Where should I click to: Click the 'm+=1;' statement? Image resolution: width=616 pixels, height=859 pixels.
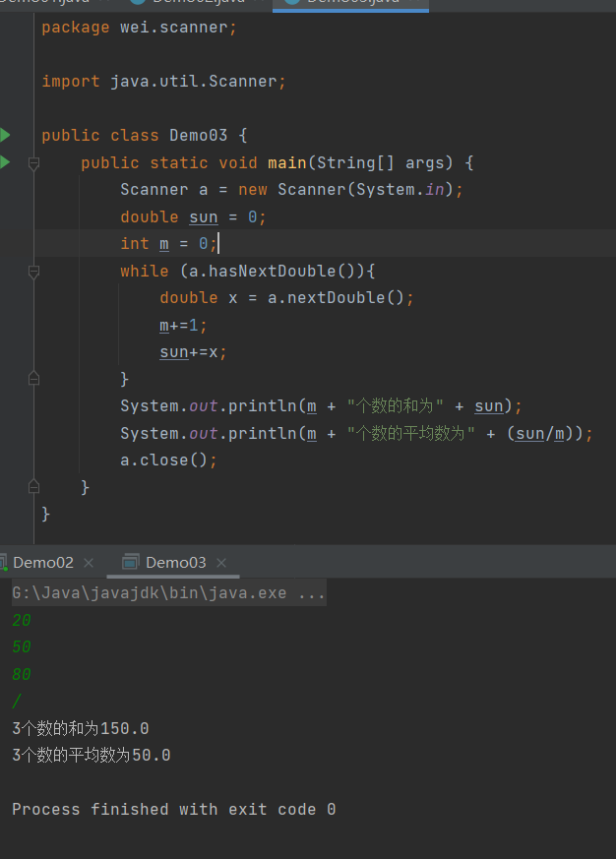click(x=184, y=326)
